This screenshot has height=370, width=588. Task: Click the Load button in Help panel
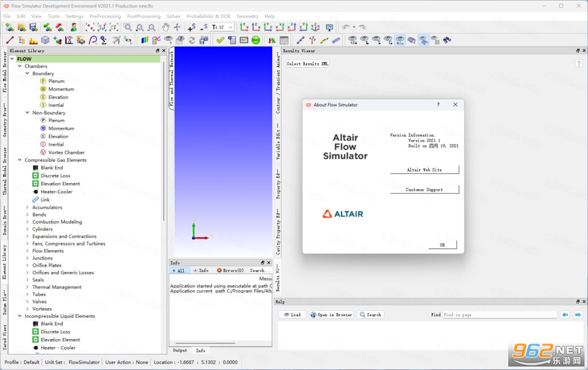(292, 314)
